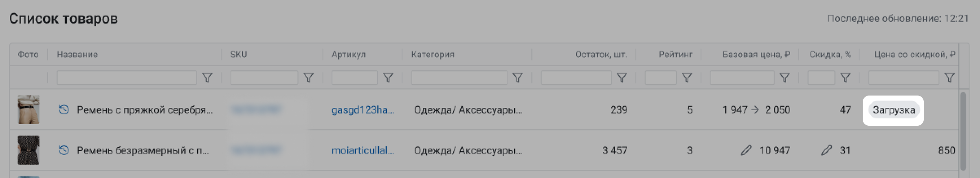
Task: Open photo thumbnail of silver-buckle belt
Action: pos(29,109)
